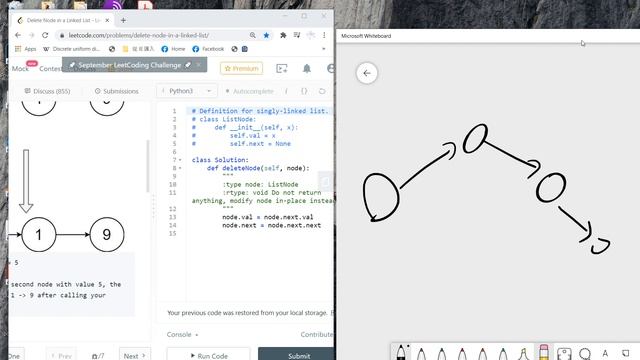
Task: Click code line 13 node.val assignment
Action: 268,217
